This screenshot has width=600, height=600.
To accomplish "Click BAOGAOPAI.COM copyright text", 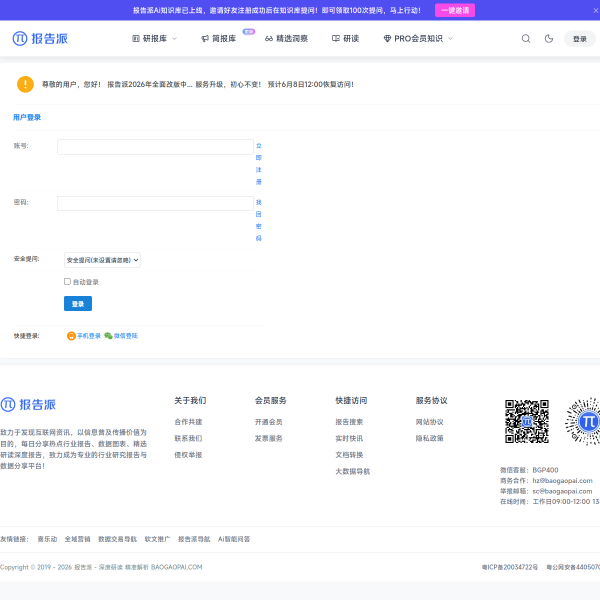I will pyautogui.click(x=176, y=567).
